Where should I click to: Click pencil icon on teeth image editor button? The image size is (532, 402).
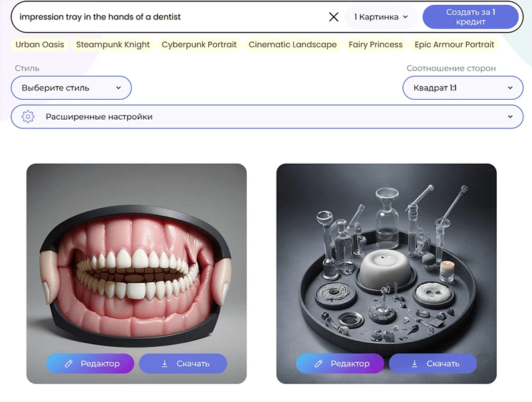[x=68, y=363]
